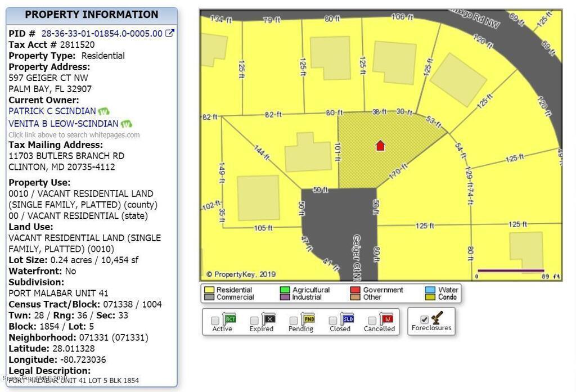Click whitepages icon next to Patrick C Scindian
Image resolution: width=576 pixels, height=392 pixels.
[103, 111]
